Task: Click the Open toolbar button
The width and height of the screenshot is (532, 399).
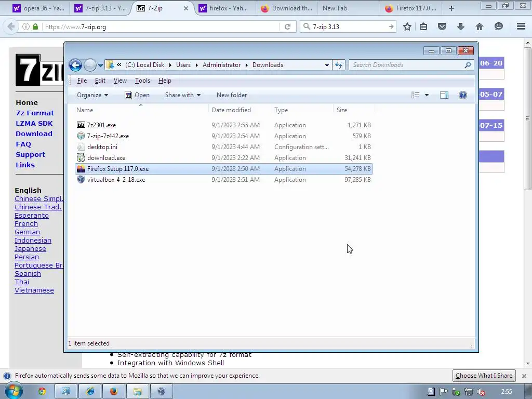Action: (x=137, y=95)
